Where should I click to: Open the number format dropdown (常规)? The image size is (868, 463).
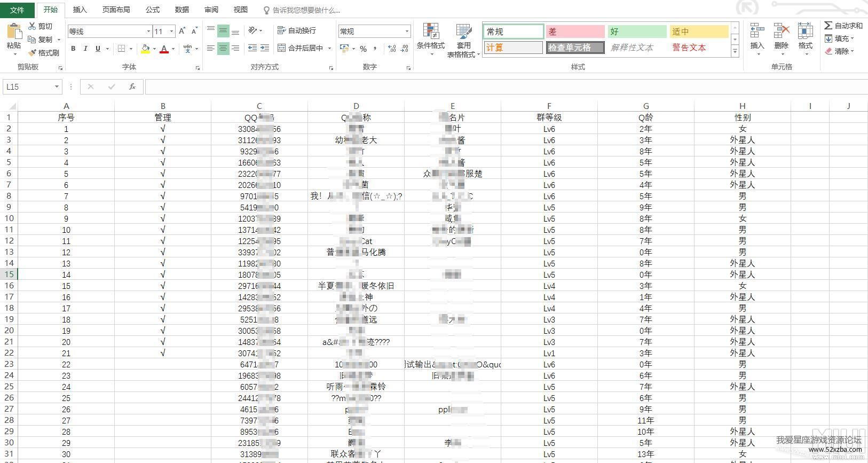407,32
